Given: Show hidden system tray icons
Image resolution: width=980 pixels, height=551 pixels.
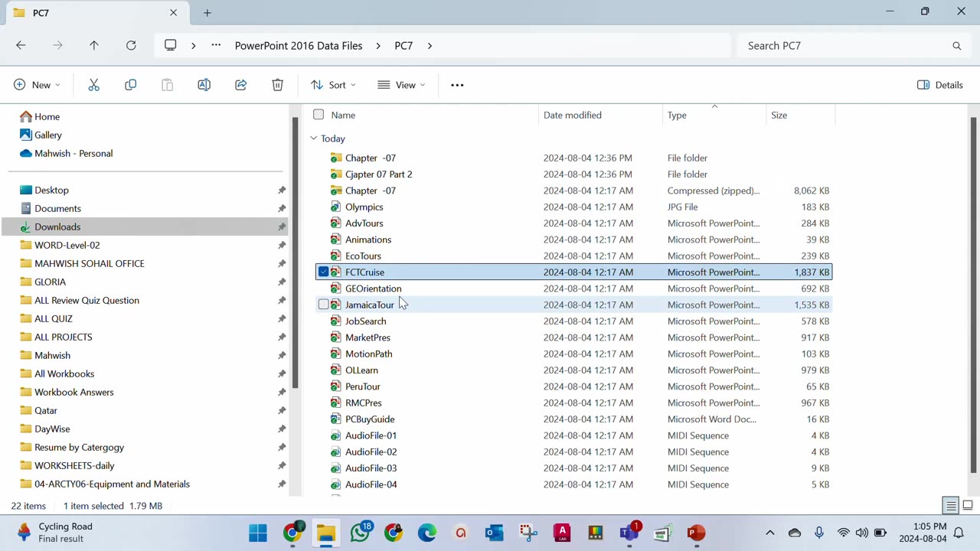Looking at the screenshot, I should 770,533.
